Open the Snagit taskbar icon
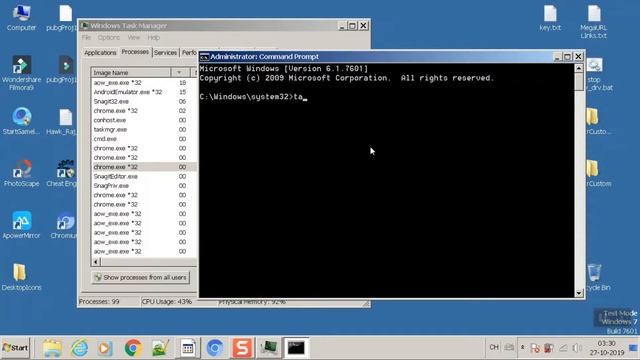This screenshot has height=360, width=640. point(242,348)
